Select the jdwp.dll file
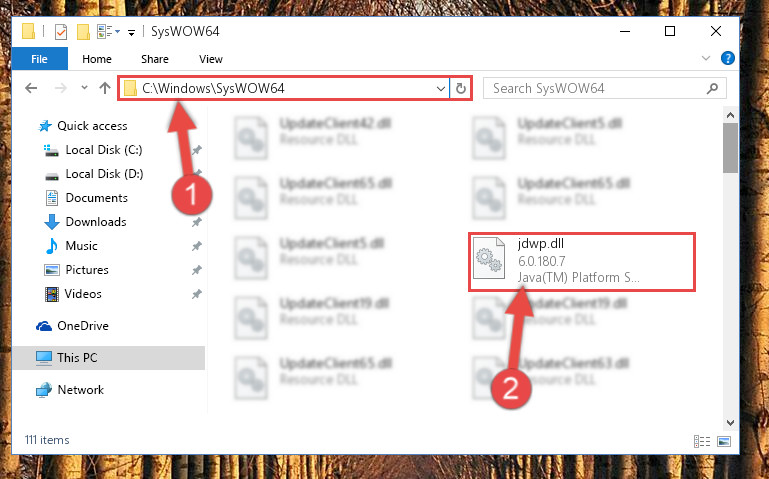Screen dimensions: 769x479 coord(582,262)
